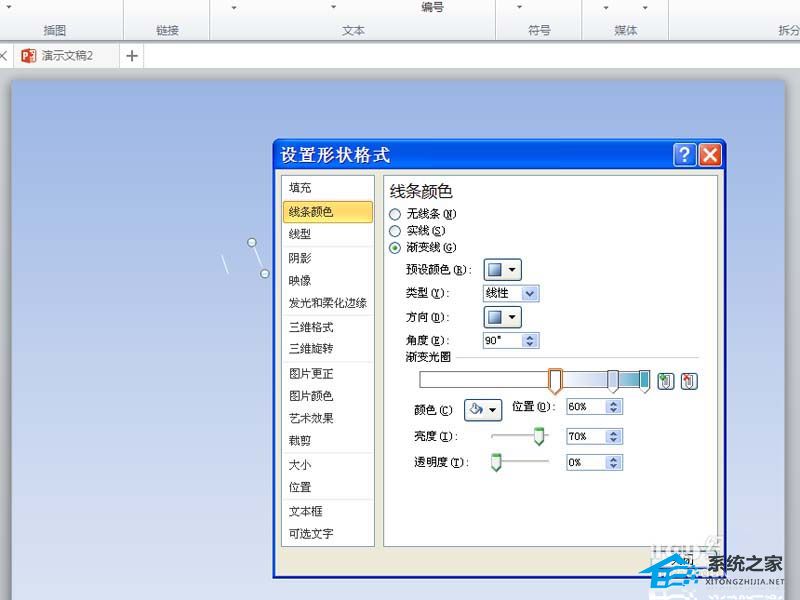
Task: Go to the 阴影 shadow settings
Action: pos(300,258)
